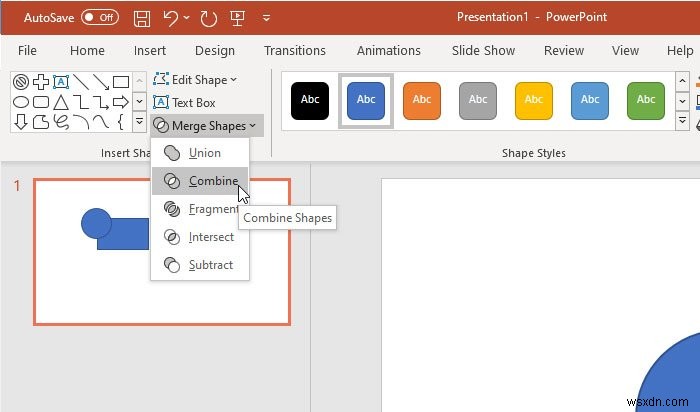
Task: Click the Undo arrow icon
Action: coord(171,18)
